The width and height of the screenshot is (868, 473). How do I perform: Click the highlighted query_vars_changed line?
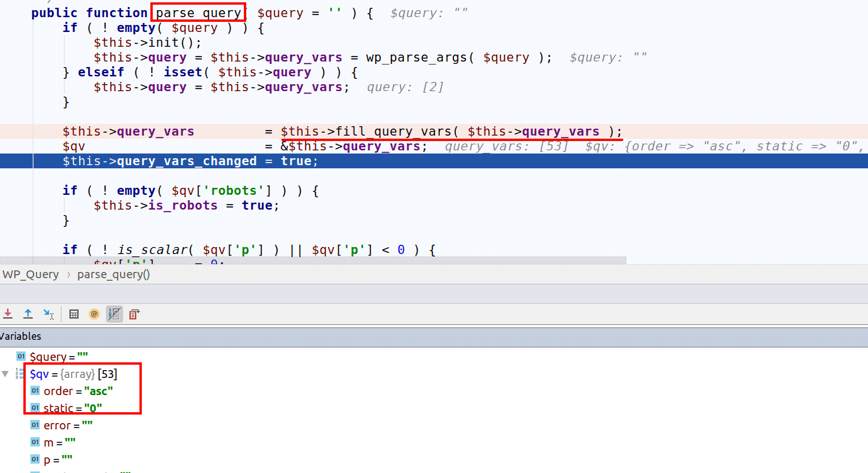(x=434, y=161)
